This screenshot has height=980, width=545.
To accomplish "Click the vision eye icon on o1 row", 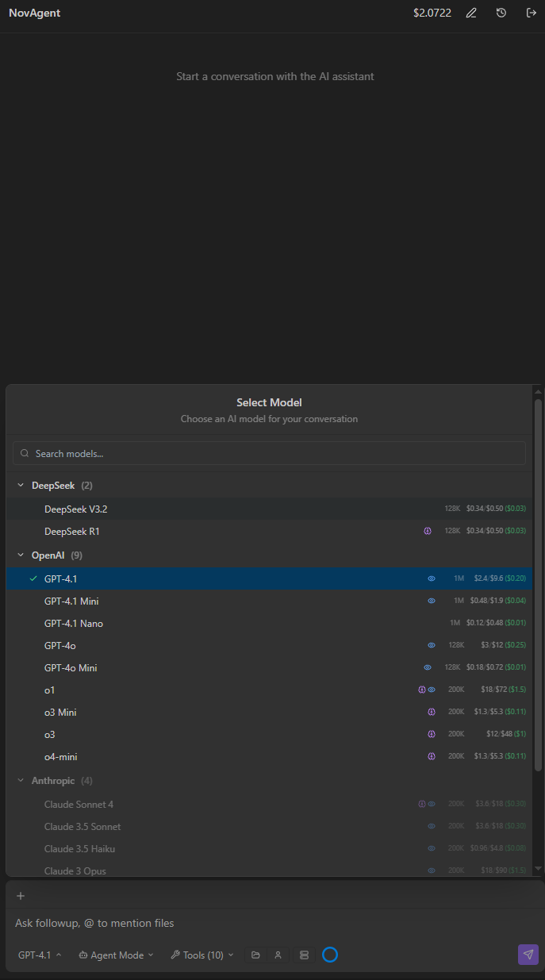I will (432, 690).
